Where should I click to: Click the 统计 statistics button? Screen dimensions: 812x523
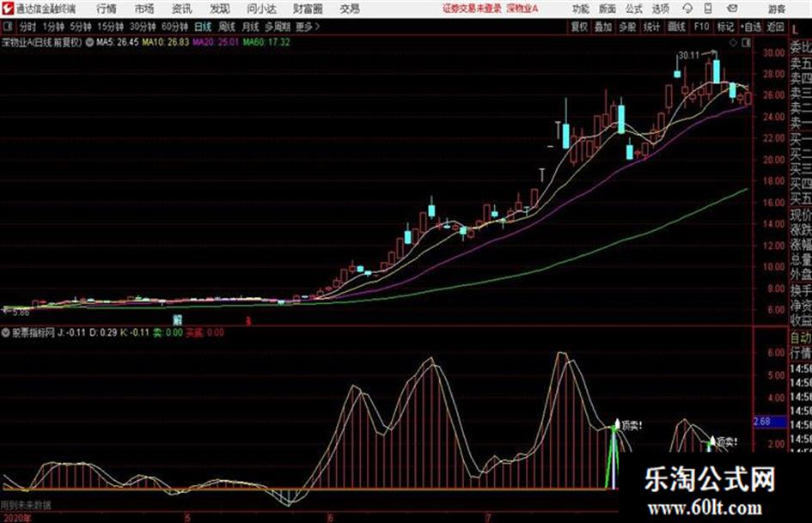point(652,27)
